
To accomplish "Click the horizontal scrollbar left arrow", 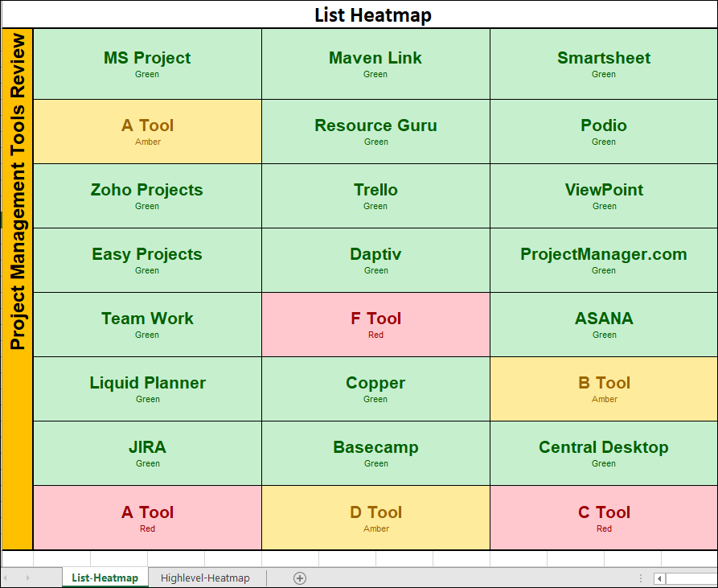I will 659,578.
